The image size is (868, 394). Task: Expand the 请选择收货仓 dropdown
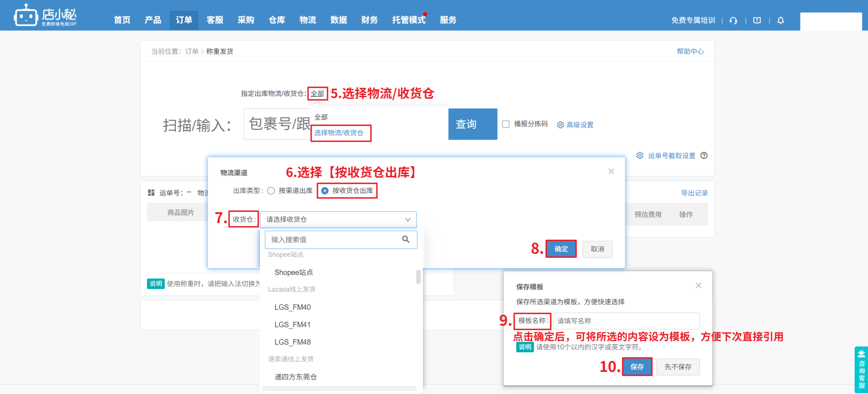pos(338,219)
